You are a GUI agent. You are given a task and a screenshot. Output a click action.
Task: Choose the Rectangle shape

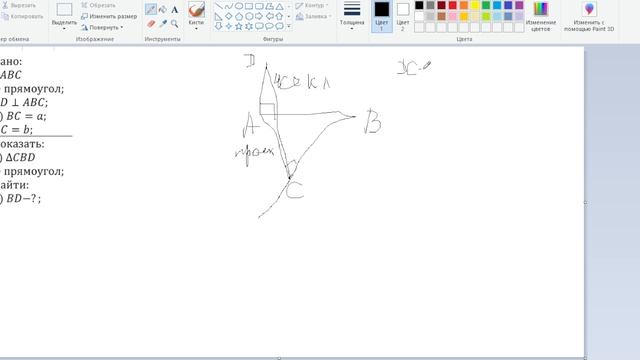point(249,6)
